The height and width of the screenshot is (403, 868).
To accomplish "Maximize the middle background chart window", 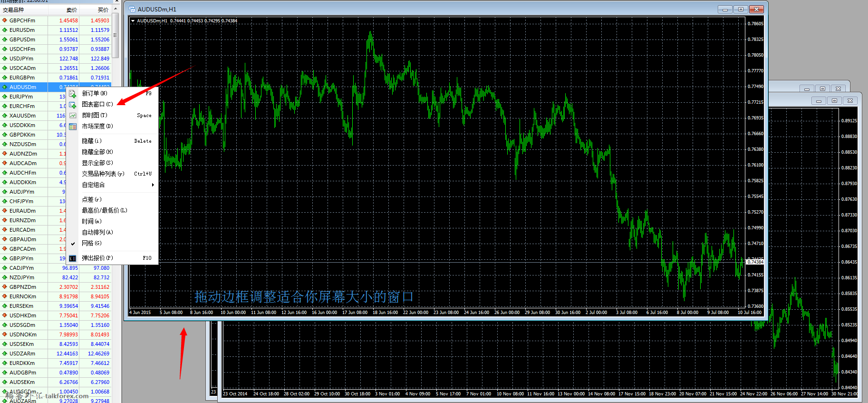I will click(822, 88).
